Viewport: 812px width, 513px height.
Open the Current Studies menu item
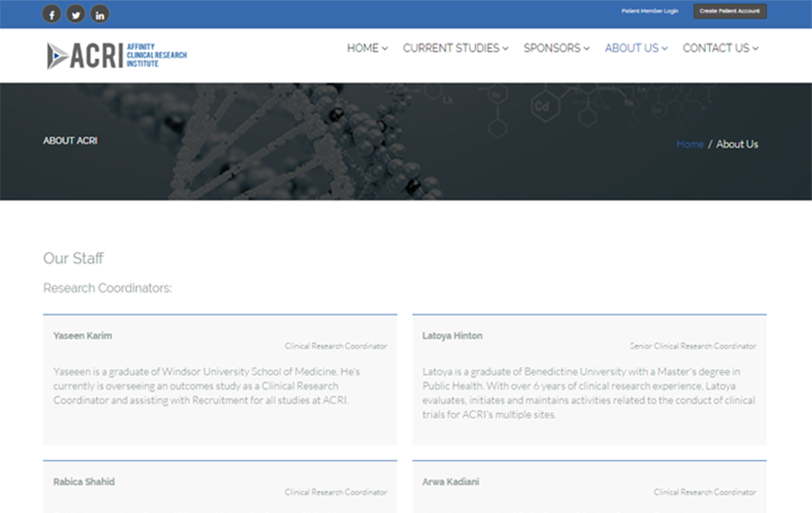451,48
